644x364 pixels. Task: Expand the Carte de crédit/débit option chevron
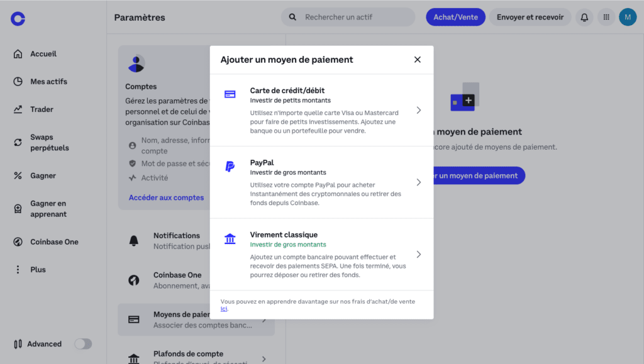tap(418, 109)
